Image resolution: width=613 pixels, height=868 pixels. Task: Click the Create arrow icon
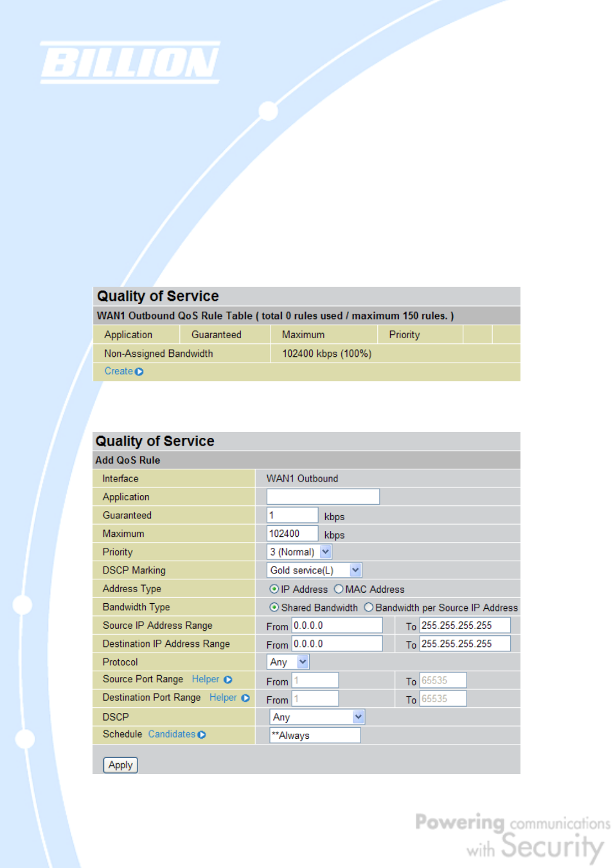(x=139, y=372)
